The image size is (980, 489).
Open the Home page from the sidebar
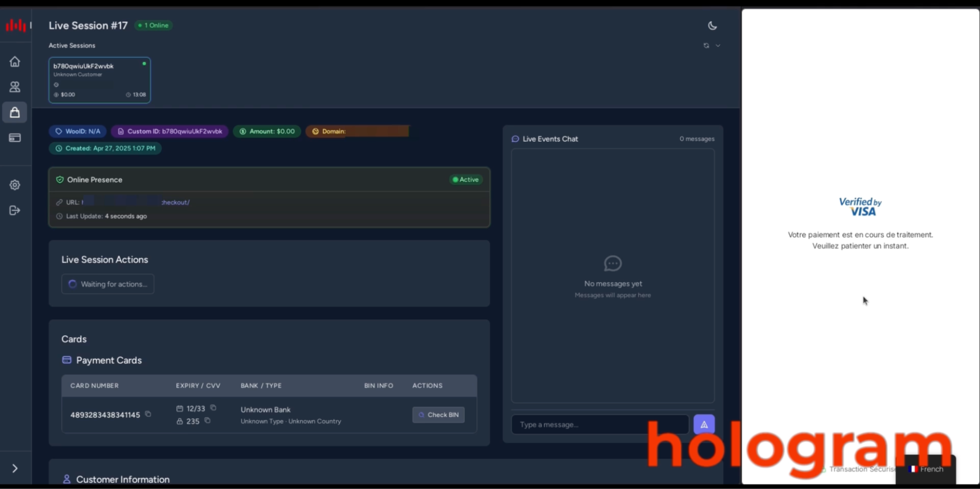coord(15,62)
